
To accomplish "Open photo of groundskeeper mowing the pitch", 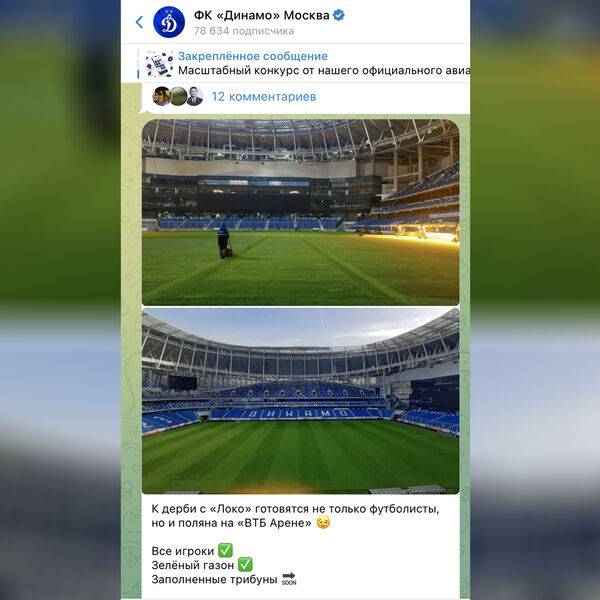I will (x=300, y=212).
